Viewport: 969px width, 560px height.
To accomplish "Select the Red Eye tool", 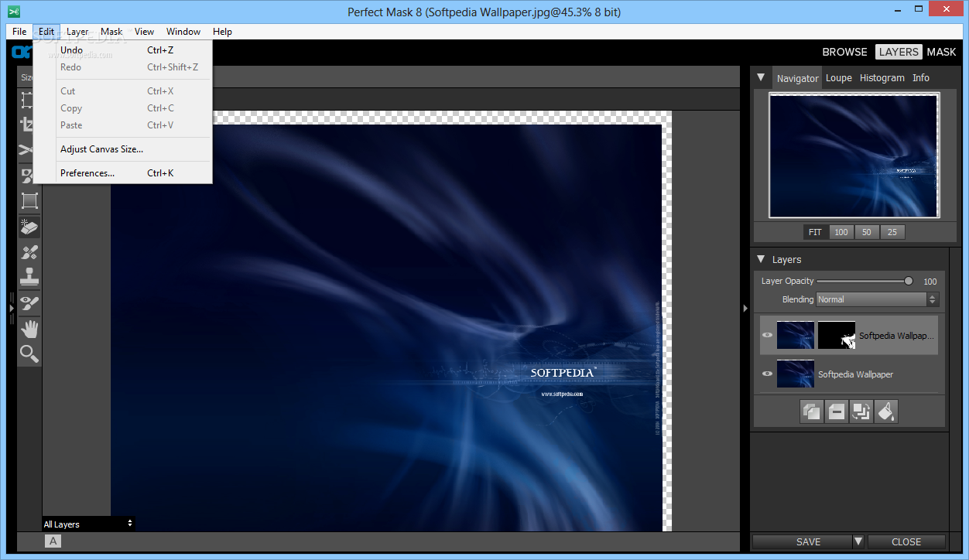I will [29, 302].
